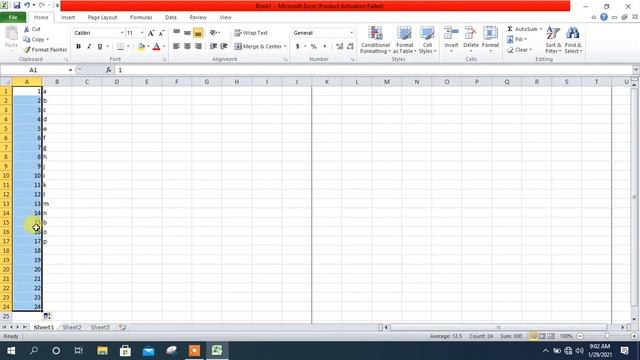The image size is (640, 360).
Task: Select column D header
Action: pyautogui.click(x=117, y=82)
